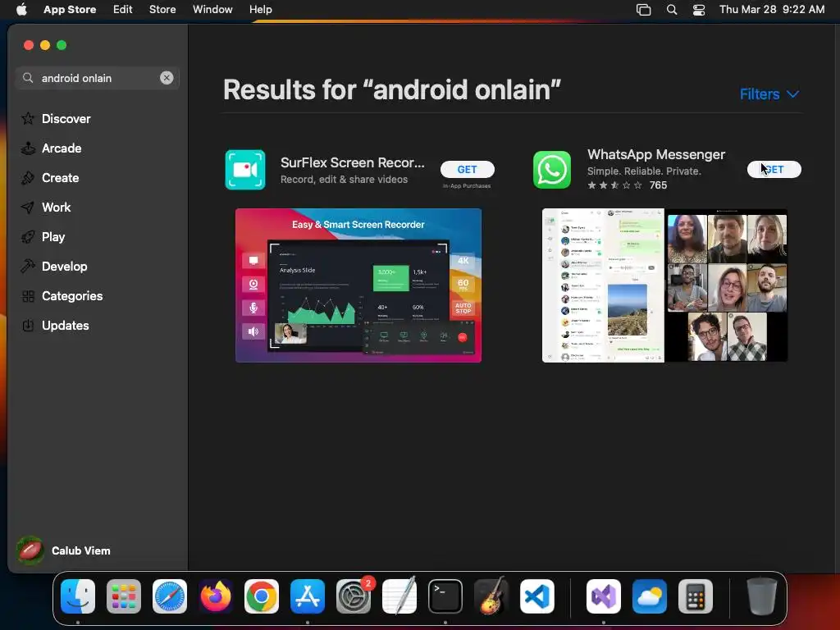The width and height of the screenshot is (840, 630).
Task: Click the App Store Dock icon
Action: coord(308,596)
